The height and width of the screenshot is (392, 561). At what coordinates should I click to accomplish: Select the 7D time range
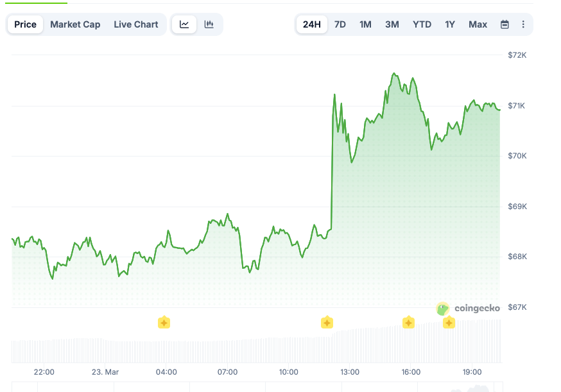(340, 24)
